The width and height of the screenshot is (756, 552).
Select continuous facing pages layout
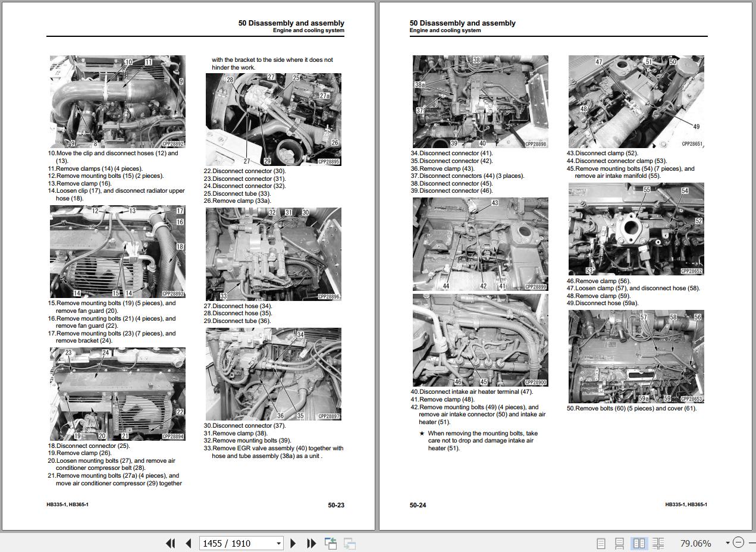tap(658, 543)
